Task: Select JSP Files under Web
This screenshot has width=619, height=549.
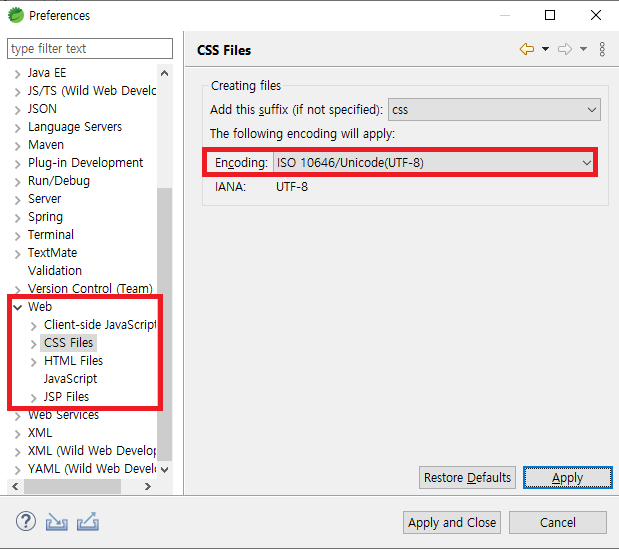Action: tap(66, 397)
